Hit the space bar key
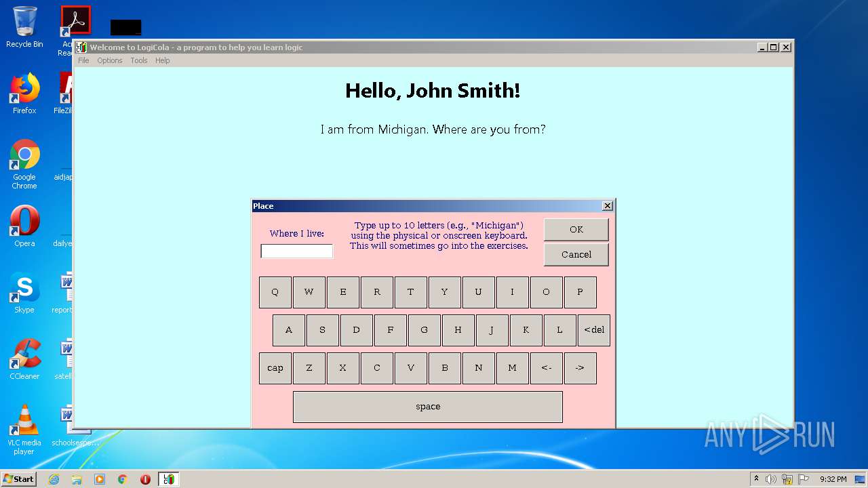868x488 pixels. click(428, 407)
